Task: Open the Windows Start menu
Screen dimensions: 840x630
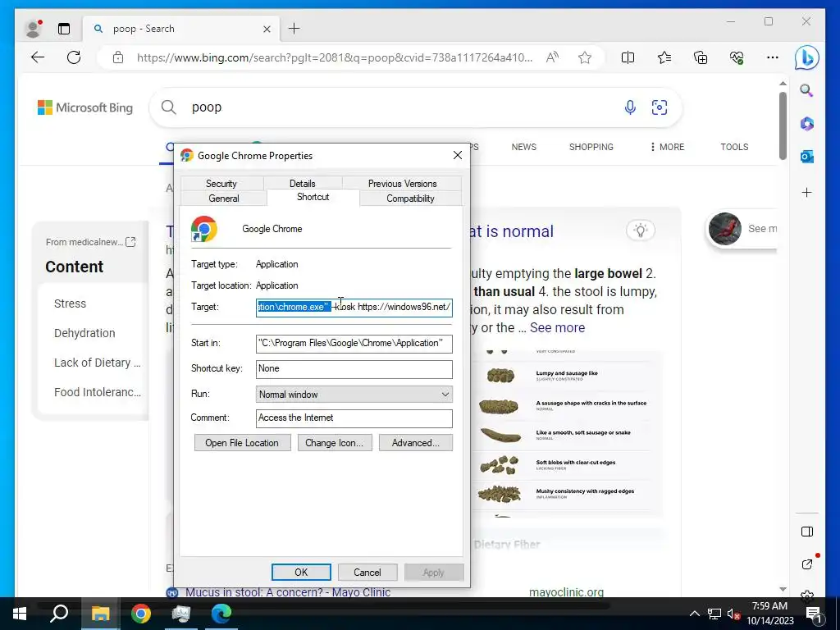Action: point(20,614)
